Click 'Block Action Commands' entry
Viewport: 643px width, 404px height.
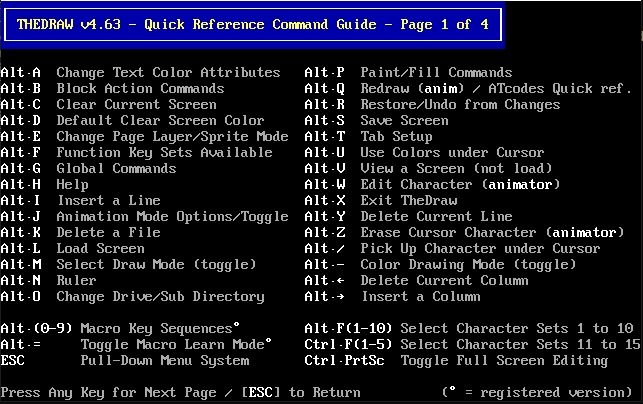click(x=140, y=89)
